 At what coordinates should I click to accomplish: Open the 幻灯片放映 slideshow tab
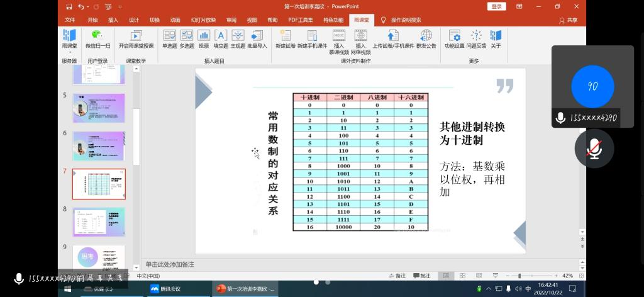(x=203, y=20)
